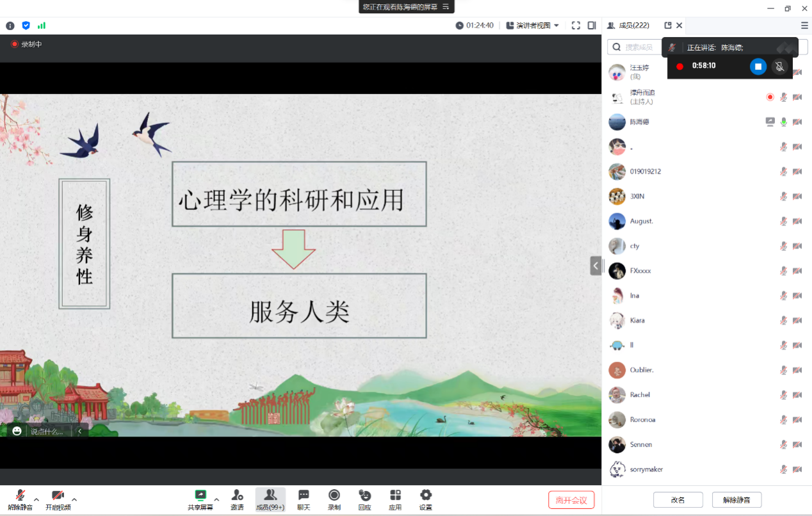This screenshot has height=516, width=812.
Task: Toggle 解除静音 microphone button
Action: tap(20, 496)
